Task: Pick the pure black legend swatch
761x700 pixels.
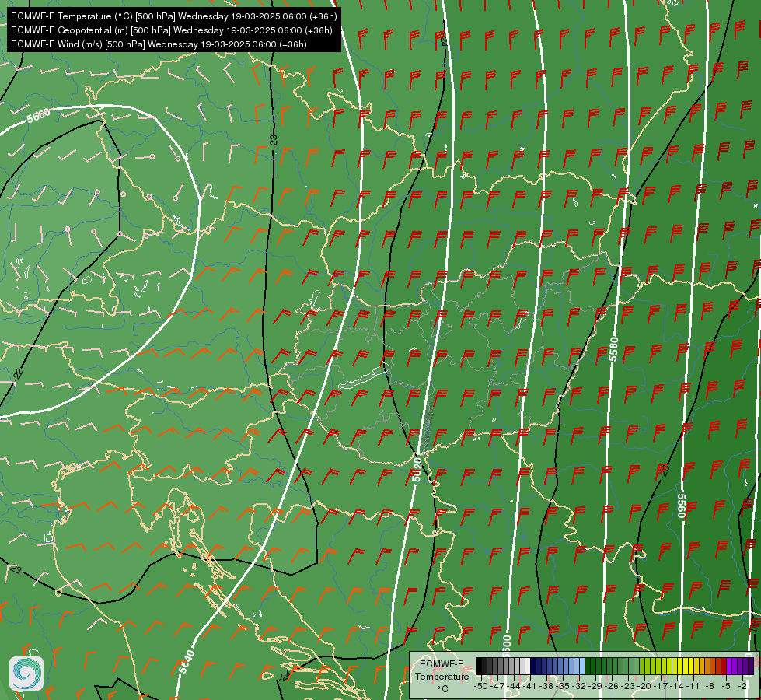Action: pyautogui.click(x=479, y=666)
